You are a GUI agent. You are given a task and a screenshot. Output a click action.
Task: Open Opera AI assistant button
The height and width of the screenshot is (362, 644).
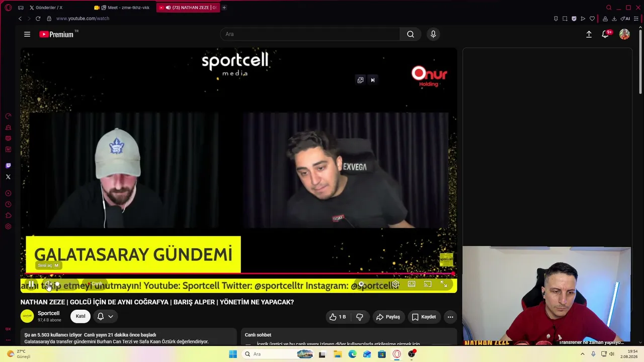point(625,19)
